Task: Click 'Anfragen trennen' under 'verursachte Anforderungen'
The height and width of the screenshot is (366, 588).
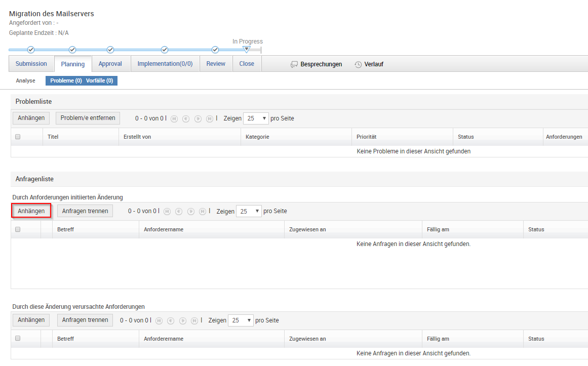Action: (x=85, y=320)
